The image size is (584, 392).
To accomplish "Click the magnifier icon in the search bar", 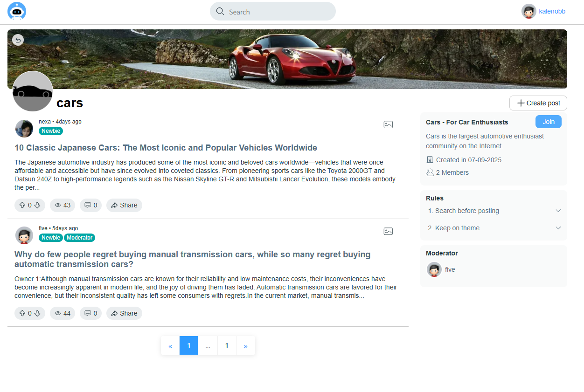I will 219,11.
